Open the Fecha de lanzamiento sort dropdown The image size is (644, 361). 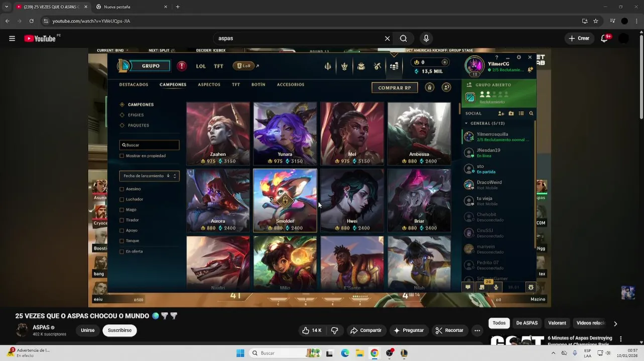click(149, 176)
